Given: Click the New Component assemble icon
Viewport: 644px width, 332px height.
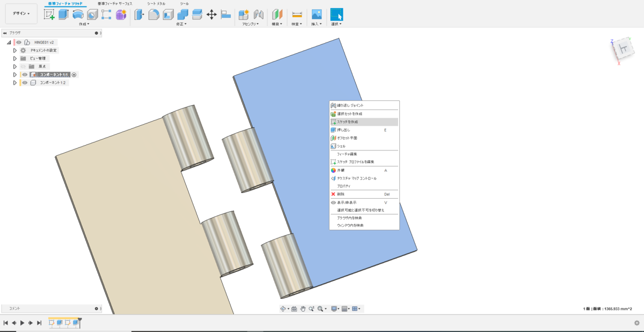Looking at the screenshot, I should 244,15.
